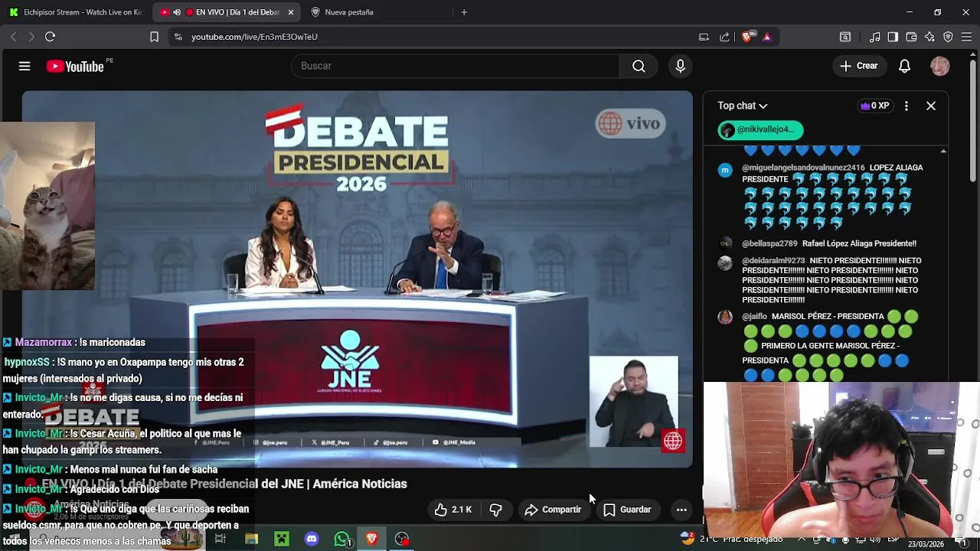The height and width of the screenshot is (551, 980).
Task: Expand the Top chat dropdown
Action: point(742,106)
